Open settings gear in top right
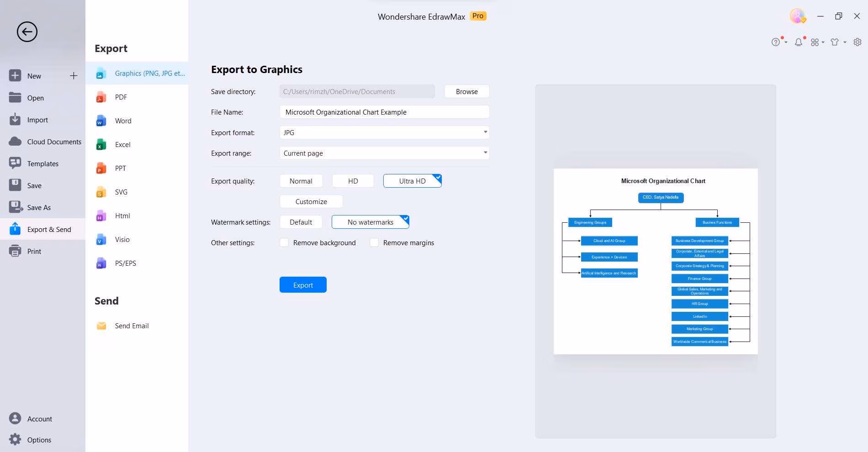Image resolution: width=868 pixels, height=452 pixels. click(857, 42)
